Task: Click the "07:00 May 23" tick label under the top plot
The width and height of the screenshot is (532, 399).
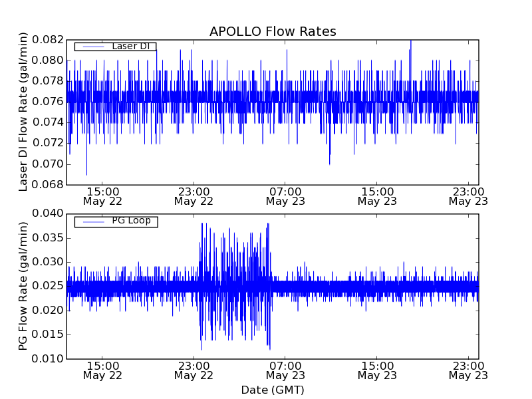Action: point(285,196)
